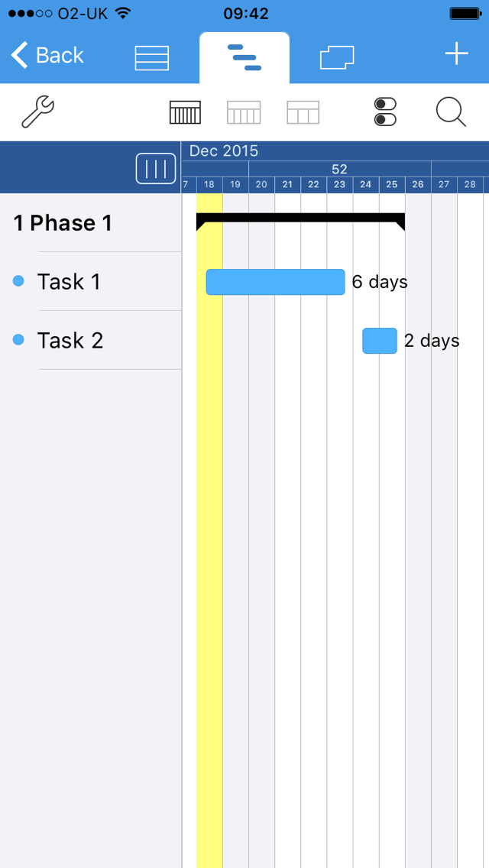Open the wrench settings tool
The height and width of the screenshot is (868, 489).
point(37,112)
